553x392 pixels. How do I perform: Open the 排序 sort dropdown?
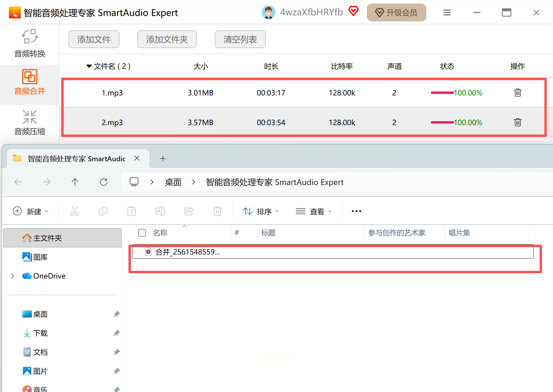click(x=261, y=211)
